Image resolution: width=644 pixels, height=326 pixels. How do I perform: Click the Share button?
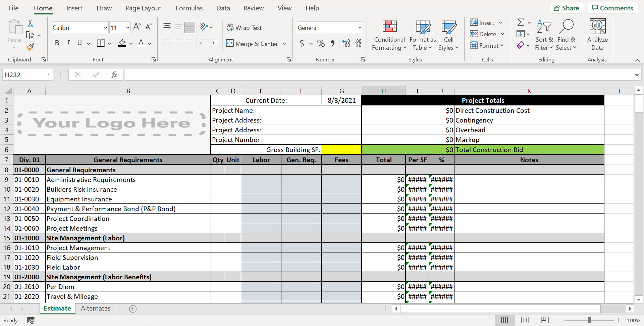[x=567, y=8]
